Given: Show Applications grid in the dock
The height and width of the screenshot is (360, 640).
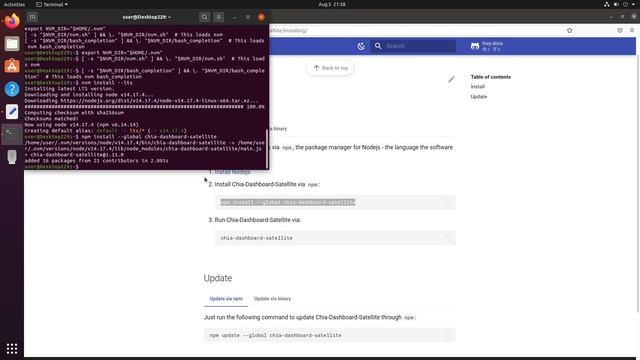Looking at the screenshot, I should pyautogui.click(x=12, y=349).
